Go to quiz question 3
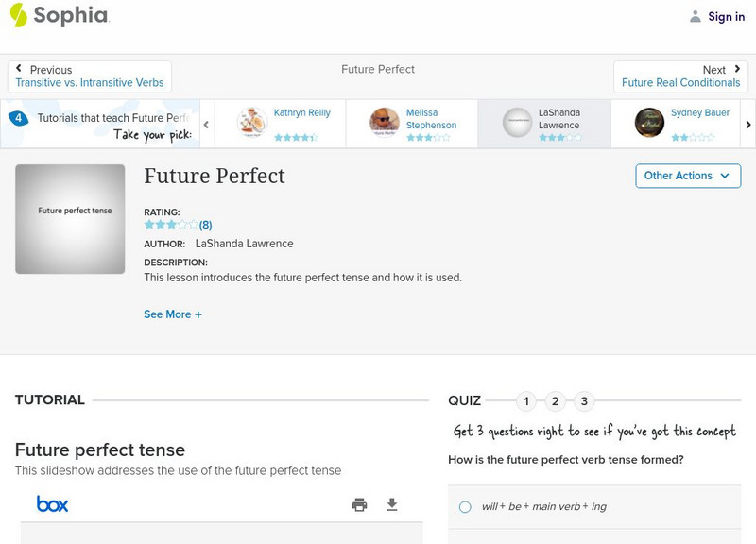Image resolution: width=756 pixels, height=544 pixels. tap(584, 401)
